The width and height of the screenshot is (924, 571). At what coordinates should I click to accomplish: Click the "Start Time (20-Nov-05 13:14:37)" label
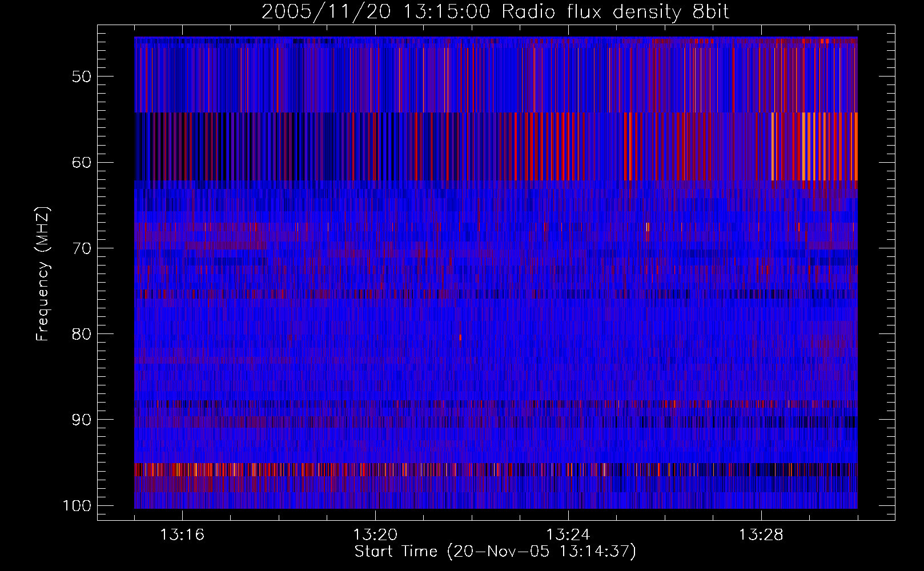click(495, 552)
